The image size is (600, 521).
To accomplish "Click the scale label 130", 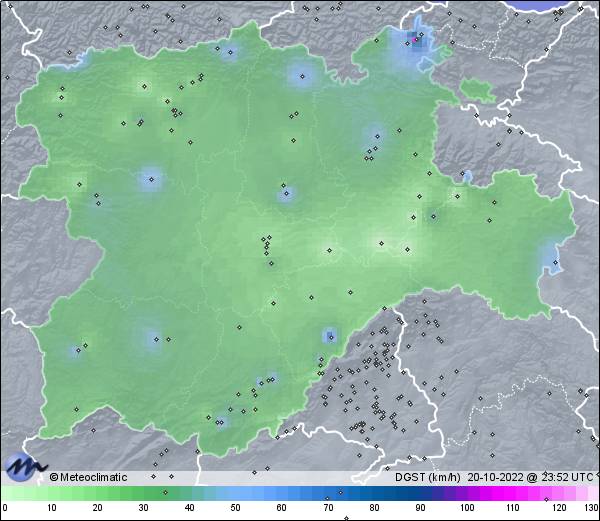I will [x=592, y=508].
